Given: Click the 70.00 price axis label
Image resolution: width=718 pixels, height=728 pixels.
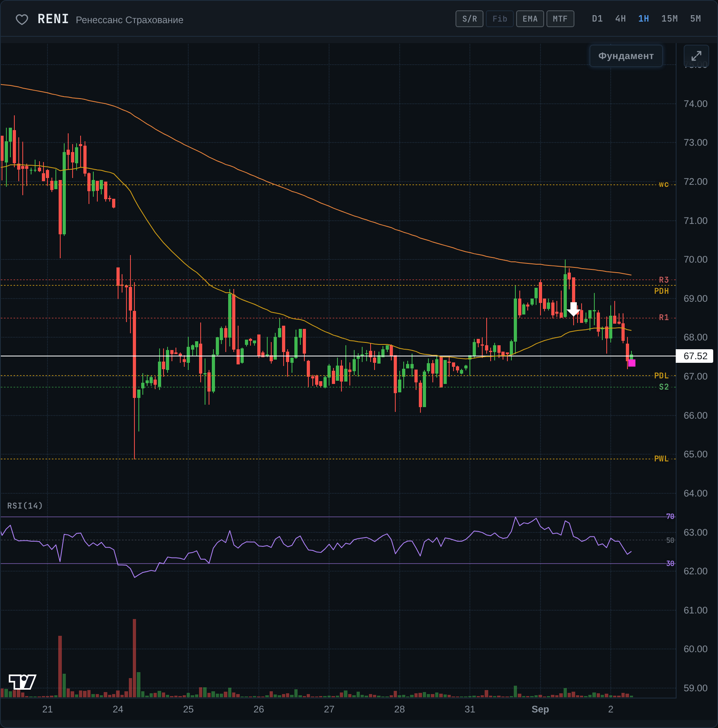Looking at the screenshot, I should pos(695,259).
